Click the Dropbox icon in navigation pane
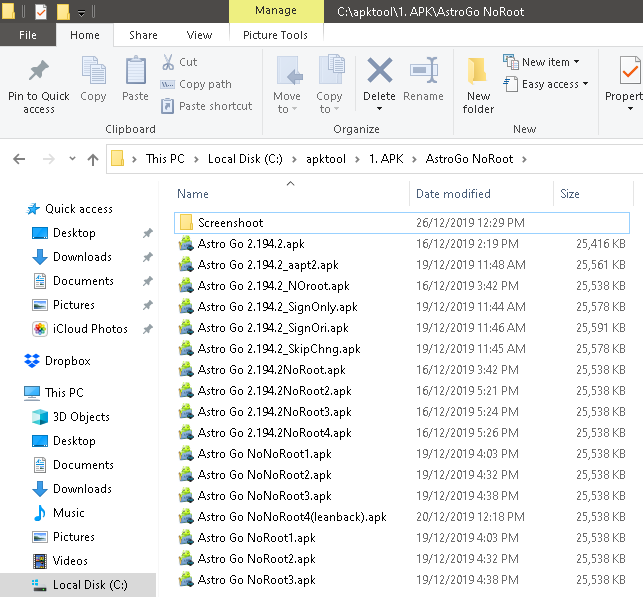This screenshot has height=597, width=643. click(32, 361)
